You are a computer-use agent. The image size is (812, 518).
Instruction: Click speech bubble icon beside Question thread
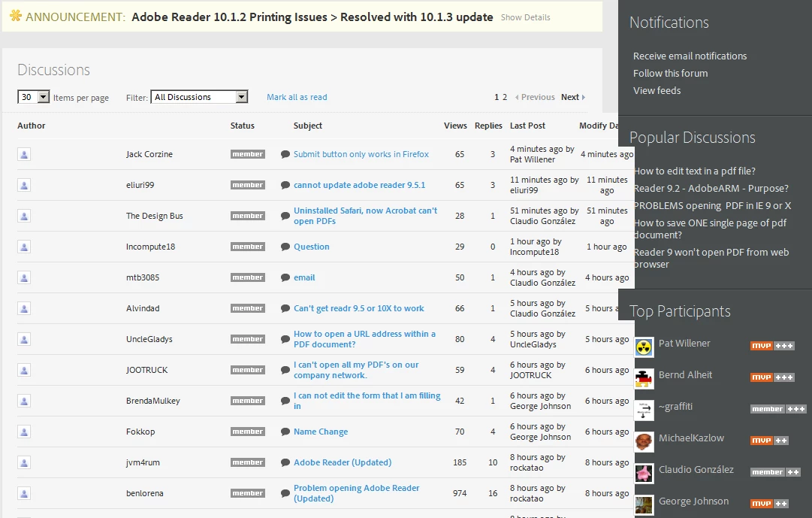pyautogui.click(x=285, y=247)
